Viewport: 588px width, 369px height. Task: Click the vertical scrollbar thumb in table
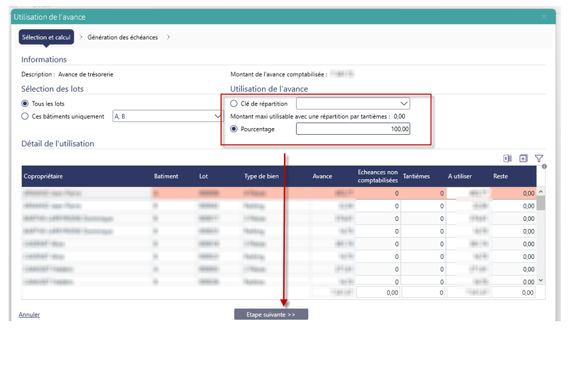541,202
